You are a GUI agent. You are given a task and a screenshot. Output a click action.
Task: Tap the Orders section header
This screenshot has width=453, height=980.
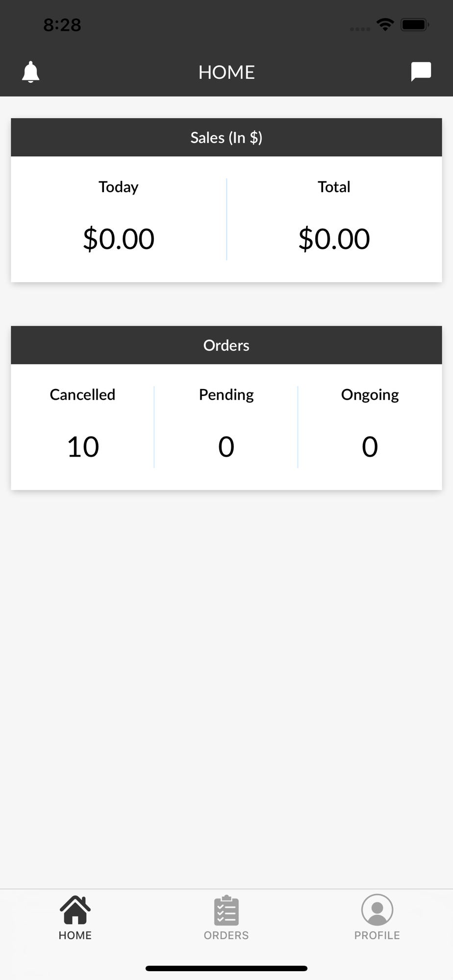226,345
